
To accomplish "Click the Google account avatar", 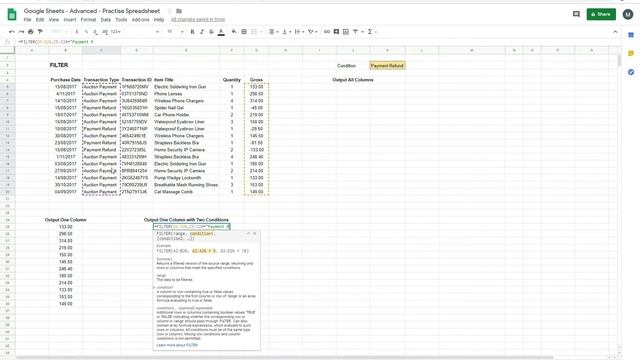I will tap(628, 14).
